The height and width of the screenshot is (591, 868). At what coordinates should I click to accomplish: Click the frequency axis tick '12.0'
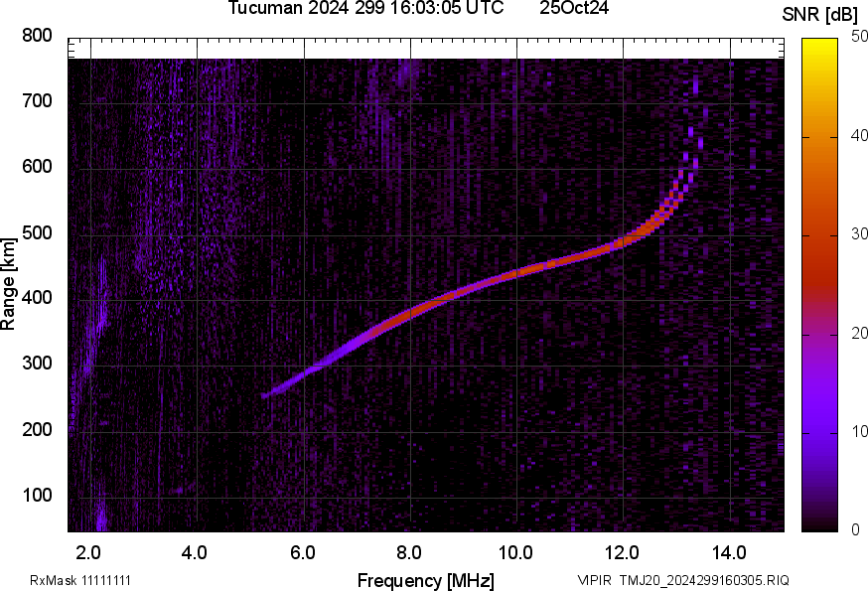pyautogui.click(x=623, y=552)
